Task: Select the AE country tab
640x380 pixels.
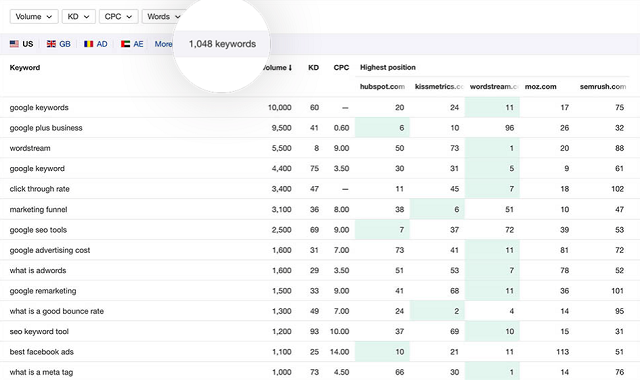Action: 132,44
